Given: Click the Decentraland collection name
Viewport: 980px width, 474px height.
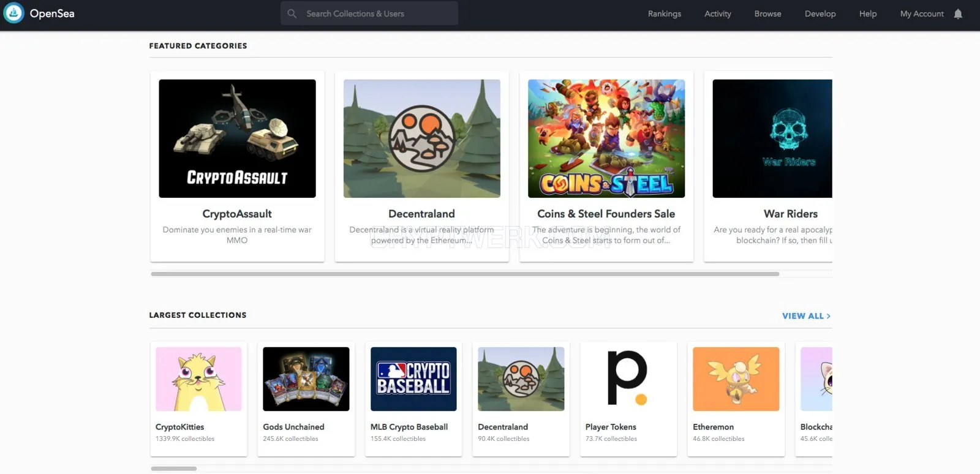Looking at the screenshot, I should pos(503,427).
